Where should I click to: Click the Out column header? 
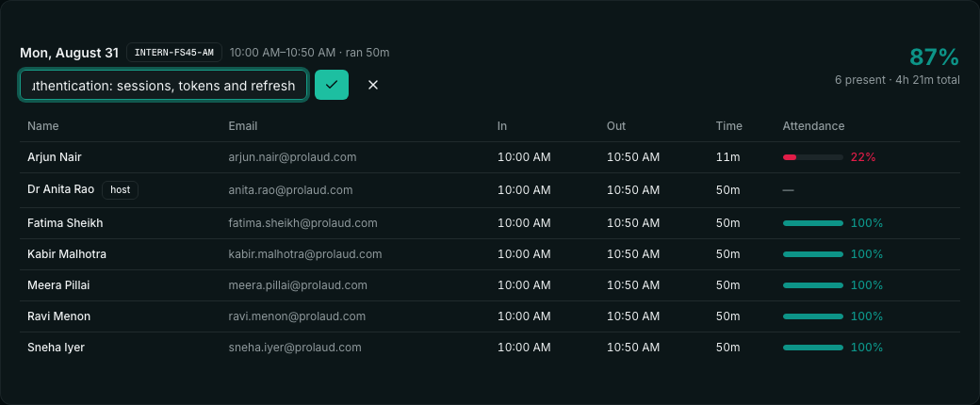coord(616,125)
